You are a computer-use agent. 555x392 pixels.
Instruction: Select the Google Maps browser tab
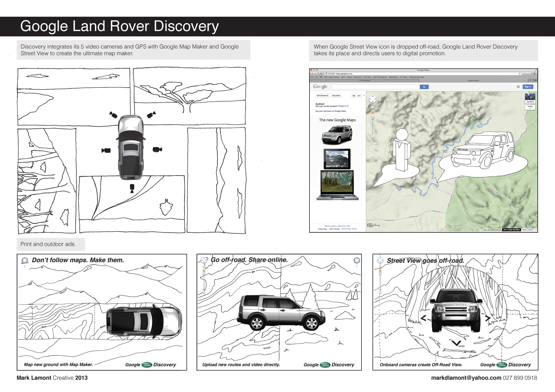pyautogui.click(x=473, y=81)
